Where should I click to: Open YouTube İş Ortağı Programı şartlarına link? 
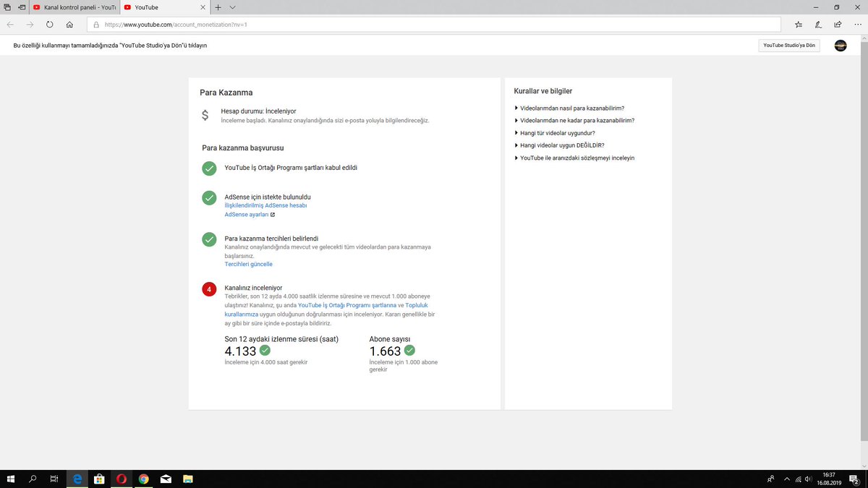click(347, 305)
